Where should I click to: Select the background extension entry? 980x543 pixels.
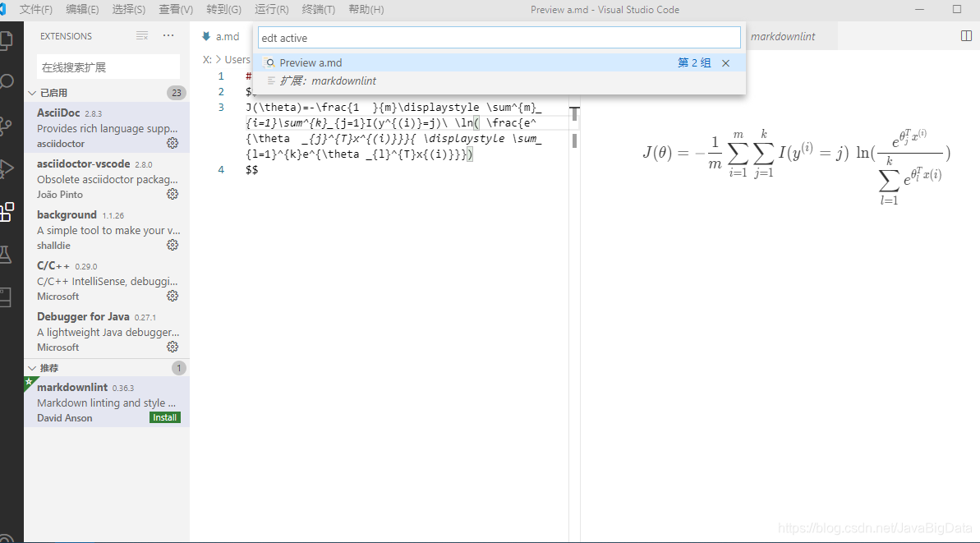(x=107, y=229)
